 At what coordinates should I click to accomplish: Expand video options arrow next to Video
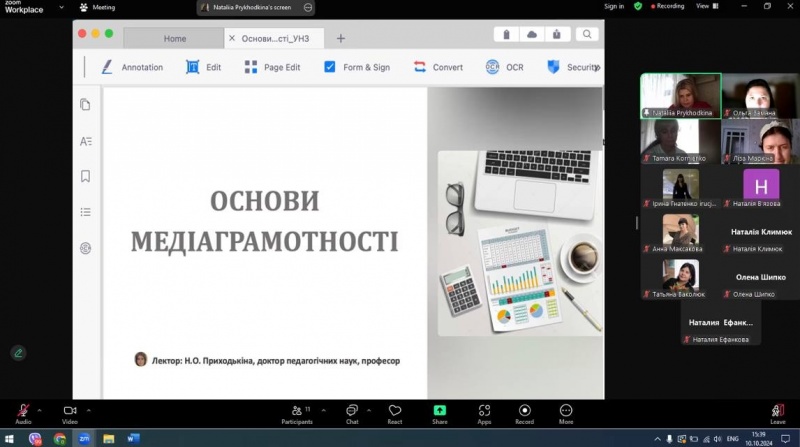89,409
